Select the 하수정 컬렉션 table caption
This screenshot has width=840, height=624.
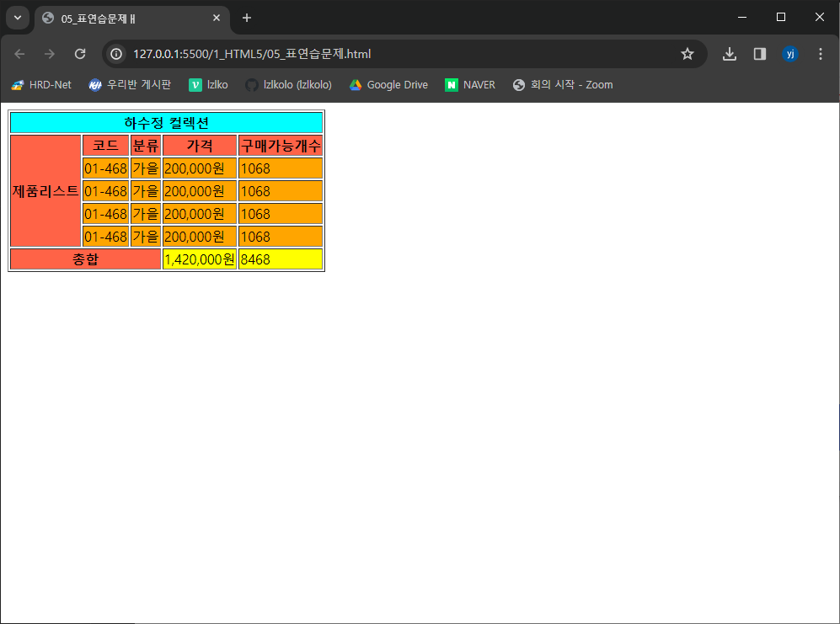click(165, 122)
